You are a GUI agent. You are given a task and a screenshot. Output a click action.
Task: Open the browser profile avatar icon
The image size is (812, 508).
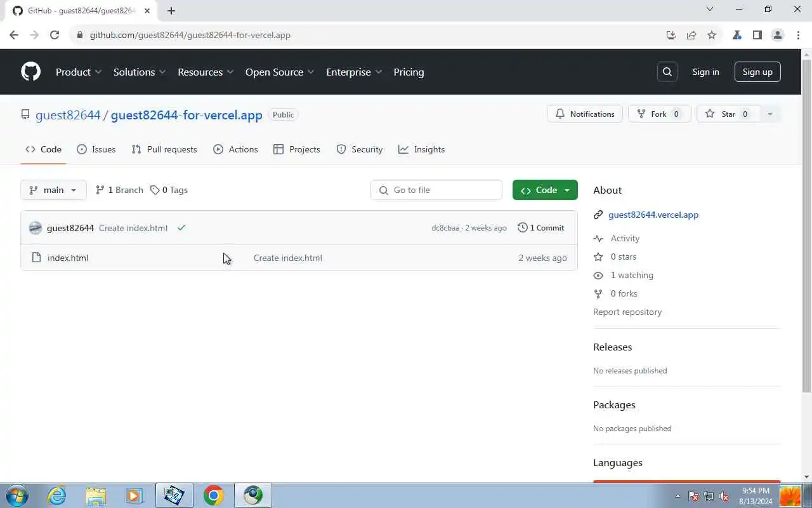pyautogui.click(x=778, y=35)
